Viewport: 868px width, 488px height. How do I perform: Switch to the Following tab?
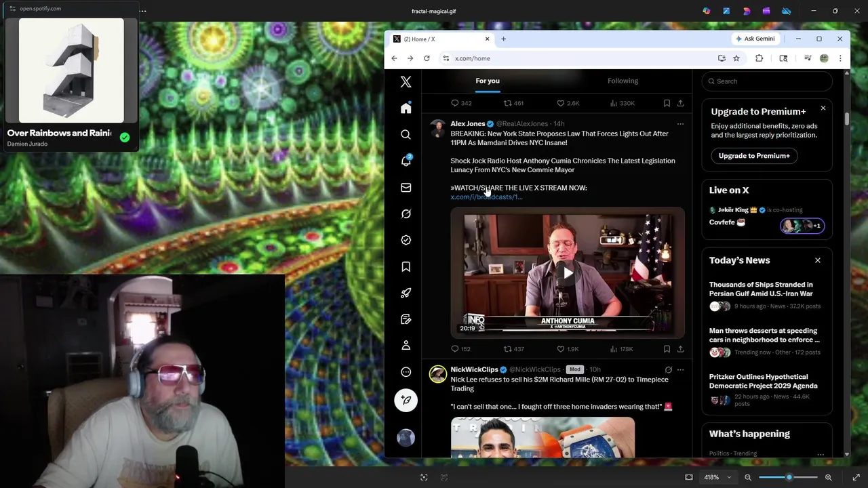tap(623, 81)
